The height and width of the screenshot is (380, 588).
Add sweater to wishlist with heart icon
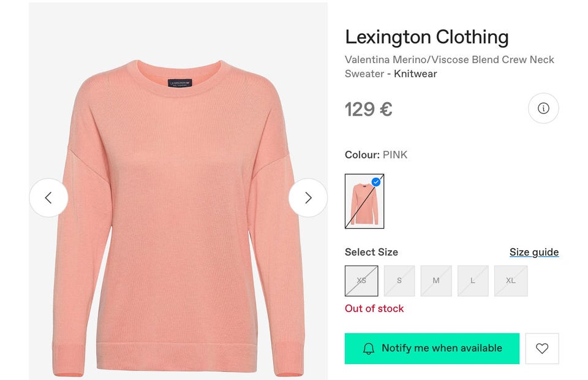pos(542,348)
